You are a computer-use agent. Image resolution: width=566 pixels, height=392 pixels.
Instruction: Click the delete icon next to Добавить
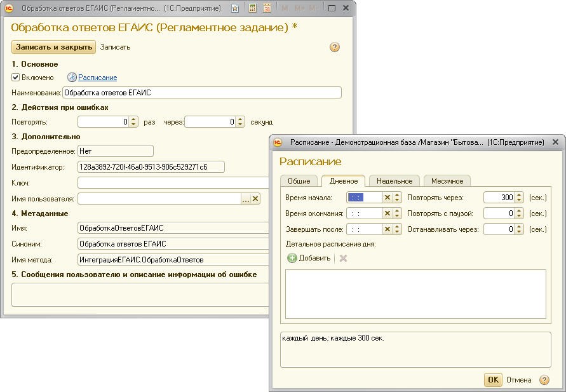343,258
